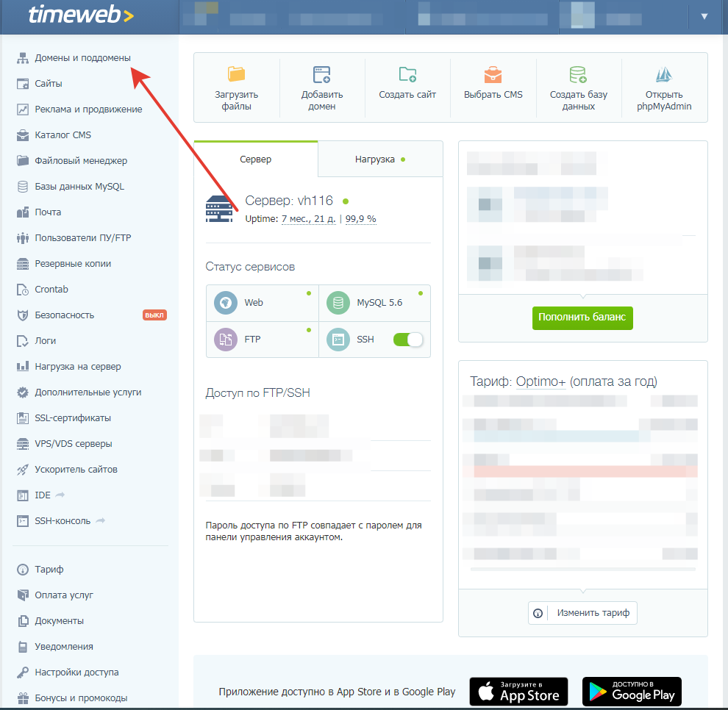Open Уведомления in the sidebar

[64, 647]
